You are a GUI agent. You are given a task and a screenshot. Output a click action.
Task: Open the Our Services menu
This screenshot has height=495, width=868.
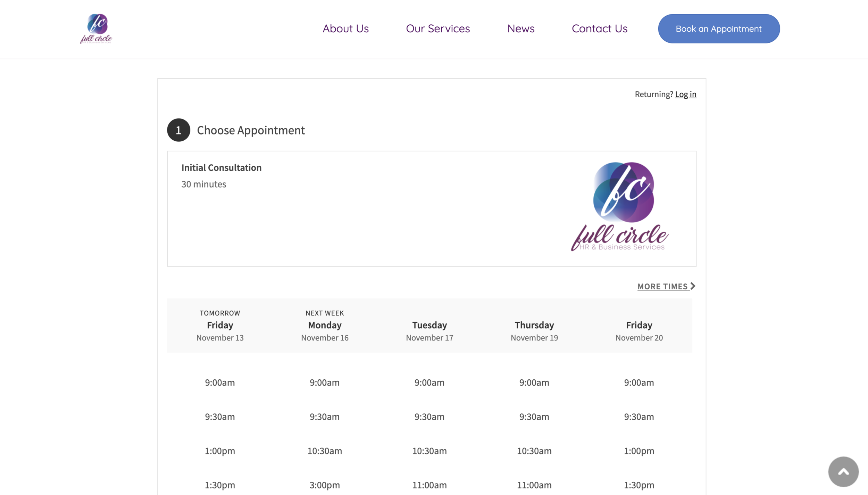tap(438, 28)
